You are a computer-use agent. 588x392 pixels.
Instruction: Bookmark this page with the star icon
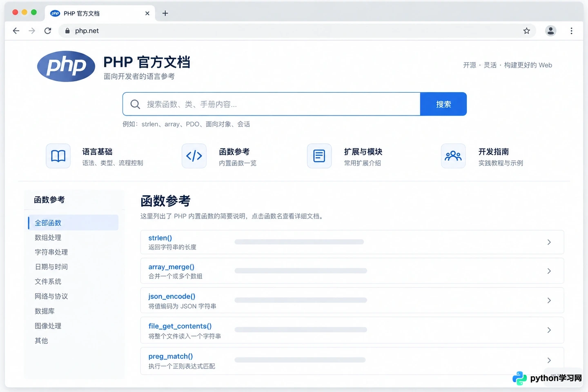click(527, 31)
